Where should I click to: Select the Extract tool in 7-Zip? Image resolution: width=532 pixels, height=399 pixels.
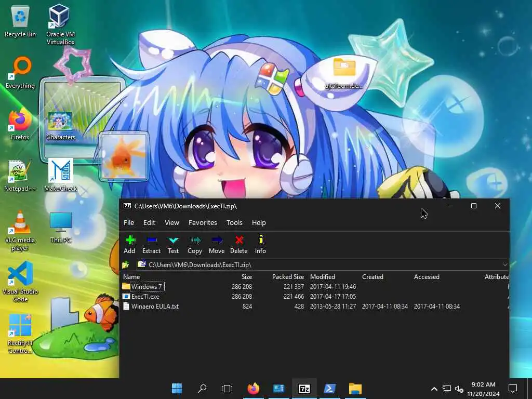tap(151, 244)
